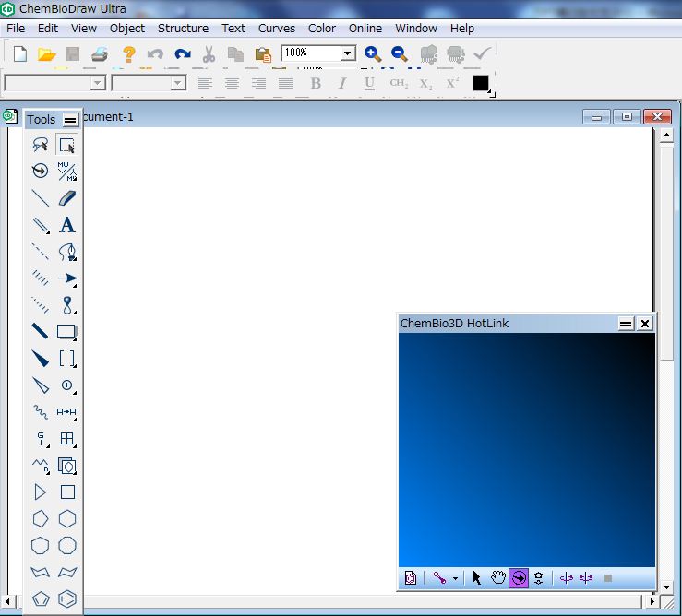Select the Marquee selection tool

click(67, 145)
